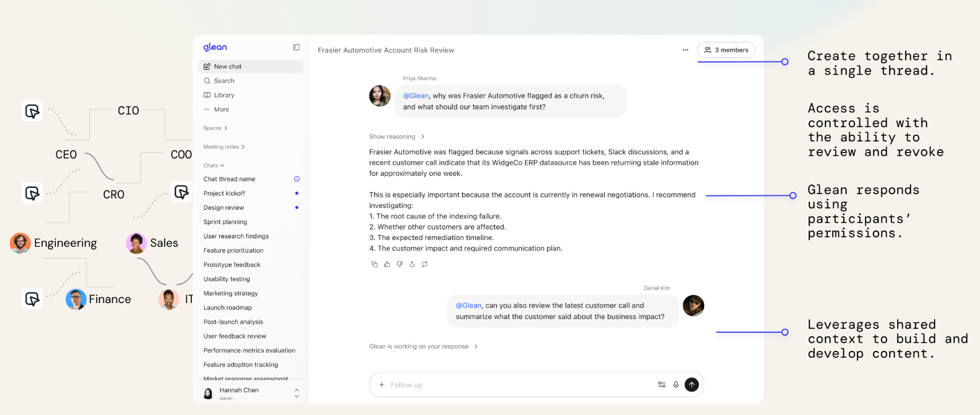
Task: Open the Performance metrics evaluation chat
Action: tap(250, 350)
